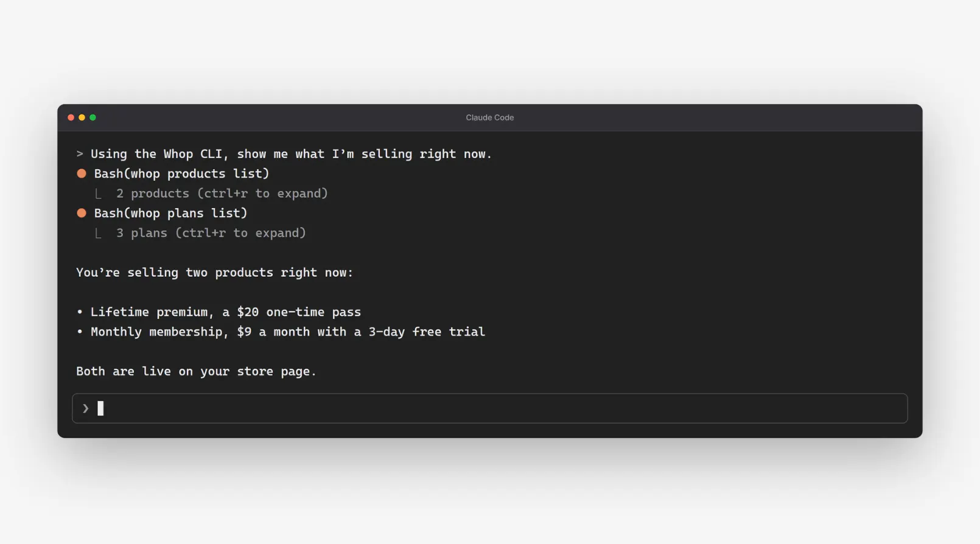Click the blinking cursor block in prompt

tap(100, 408)
